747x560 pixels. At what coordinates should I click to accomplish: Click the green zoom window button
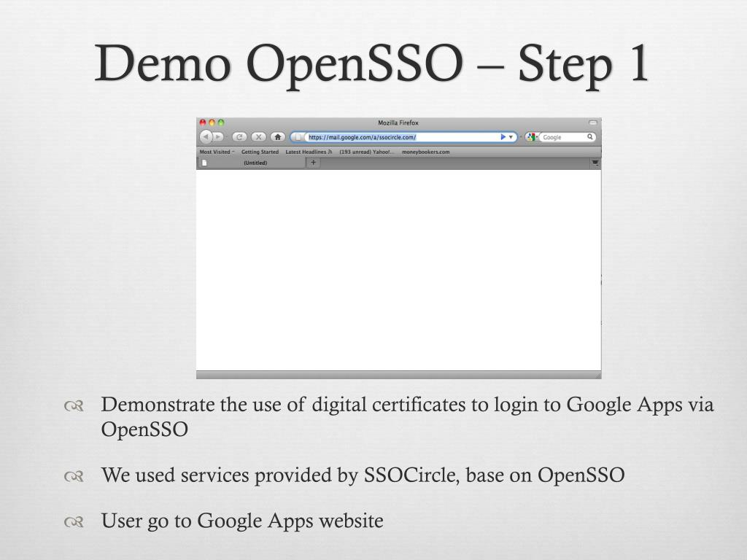pyautogui.click(x=220, y=122)
